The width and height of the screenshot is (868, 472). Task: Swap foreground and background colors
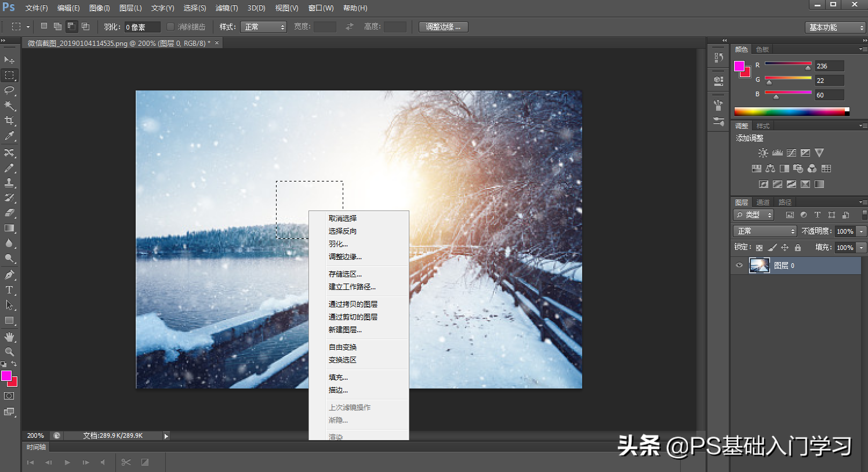point(14,364)
